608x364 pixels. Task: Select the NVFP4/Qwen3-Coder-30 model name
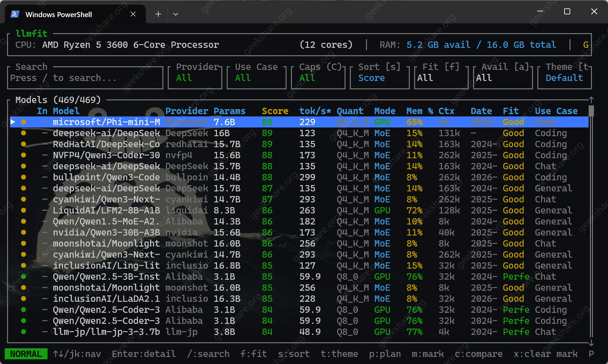[106, 155]
